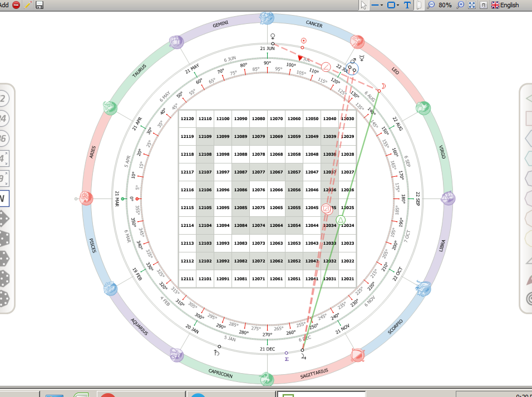Select cell 12065 in the number grid

coord(276,207)
